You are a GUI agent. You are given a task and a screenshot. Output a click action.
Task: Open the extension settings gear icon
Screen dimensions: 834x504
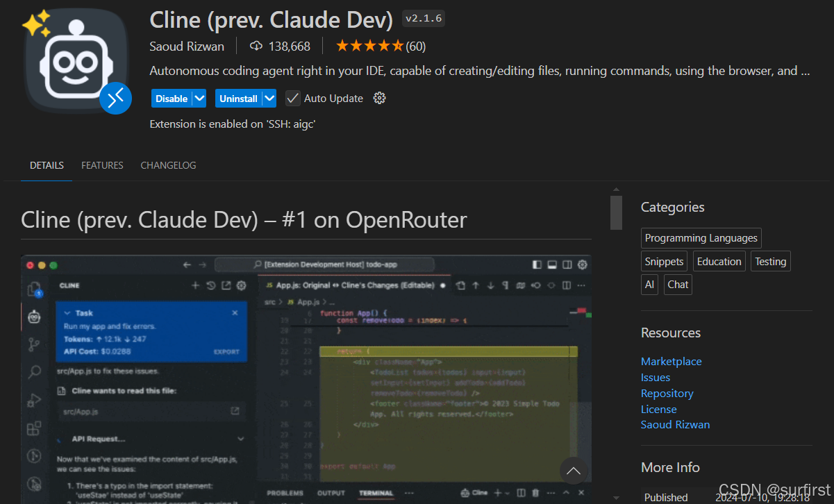(379, 98)
